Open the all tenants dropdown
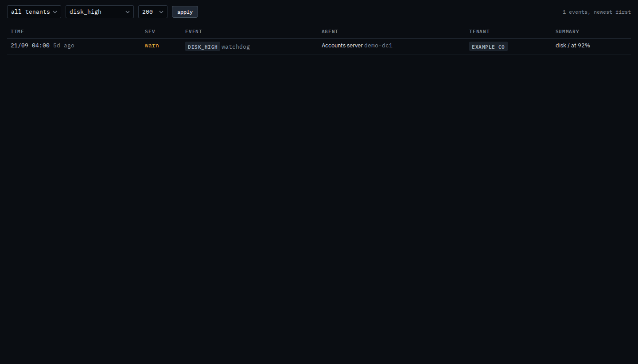Viewport: 638px width, 364px height. tap(34, 12)
